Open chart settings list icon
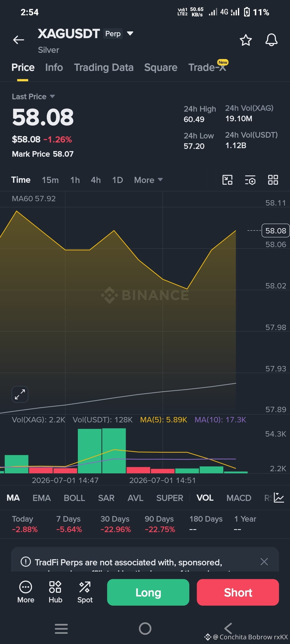The height and width of the screenshot is (644, 290). 250,180
